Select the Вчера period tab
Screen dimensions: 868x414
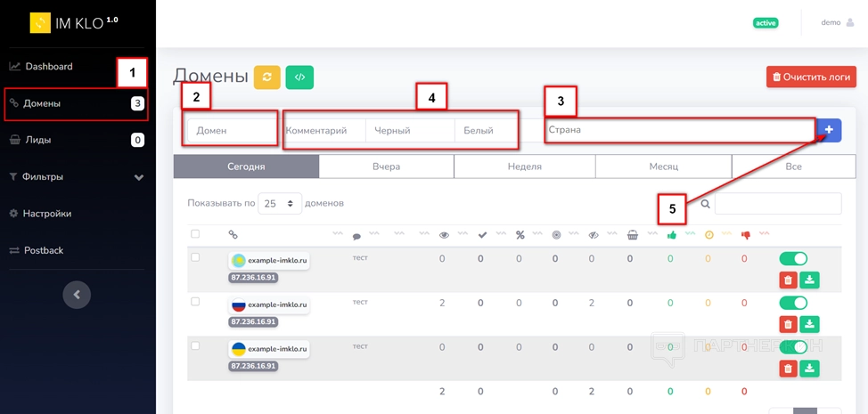pyautogui.click(x=387, y=166)
